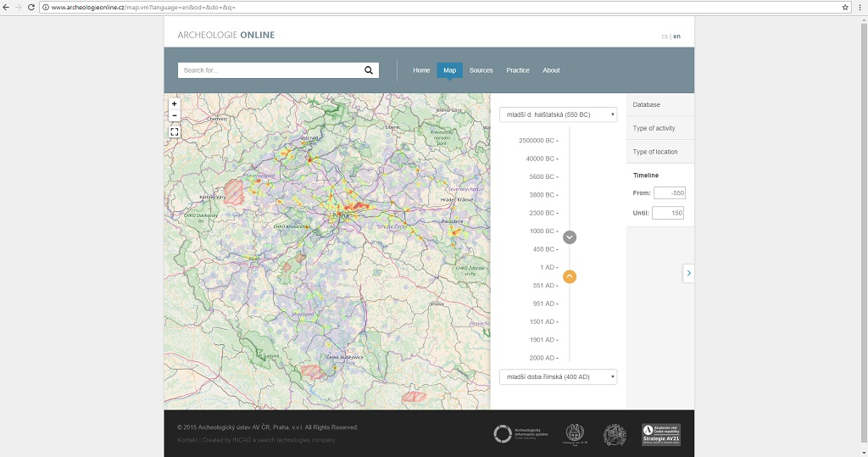868x457 pixels.
Task: Click the copyright Archeologický ústav text
Action: pos(267,427)
